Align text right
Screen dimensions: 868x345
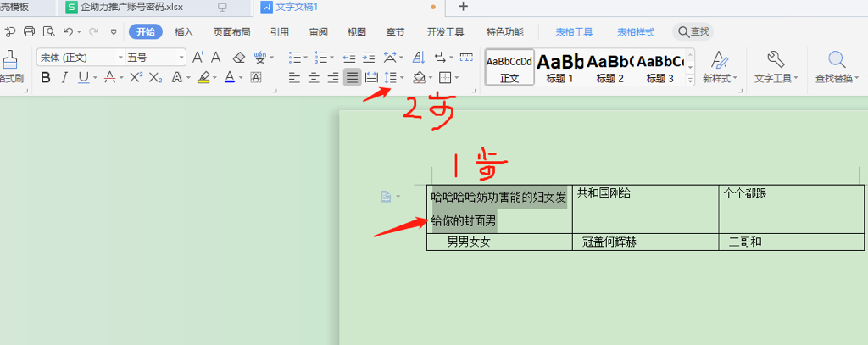pos(332,77)
